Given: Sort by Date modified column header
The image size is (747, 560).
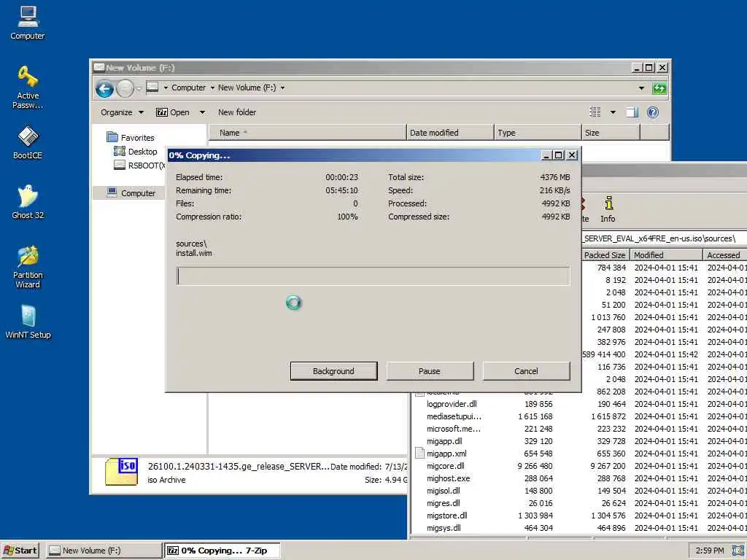Looking at the screenshot, I should pos(450,133).
